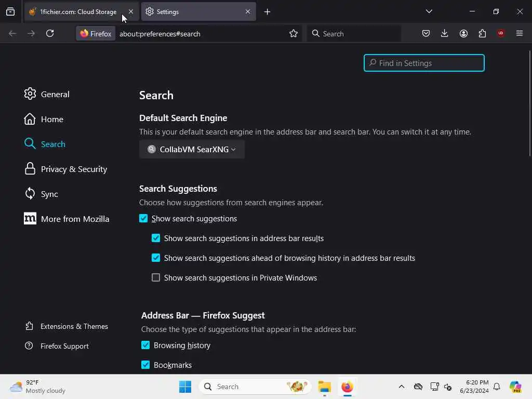The height and width of the screenshot is (399, 532).
Task: Reload the current page
Action: click(50, 33)
